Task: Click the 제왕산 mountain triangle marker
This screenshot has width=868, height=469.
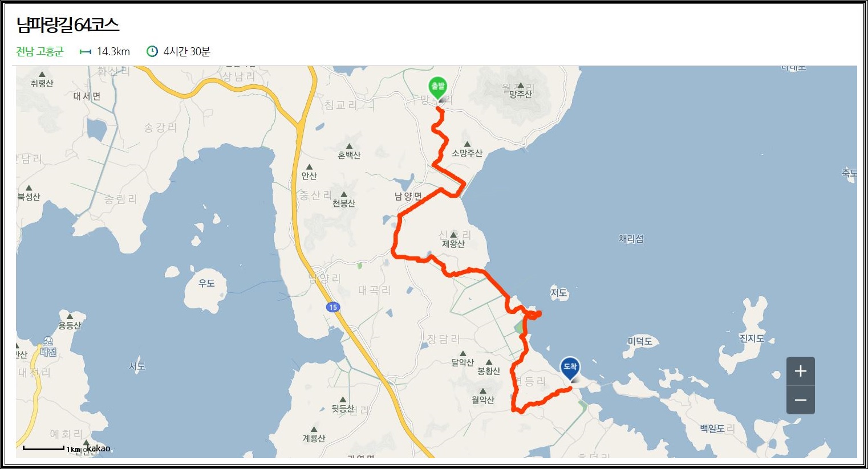Action: [x=453, y=235]
